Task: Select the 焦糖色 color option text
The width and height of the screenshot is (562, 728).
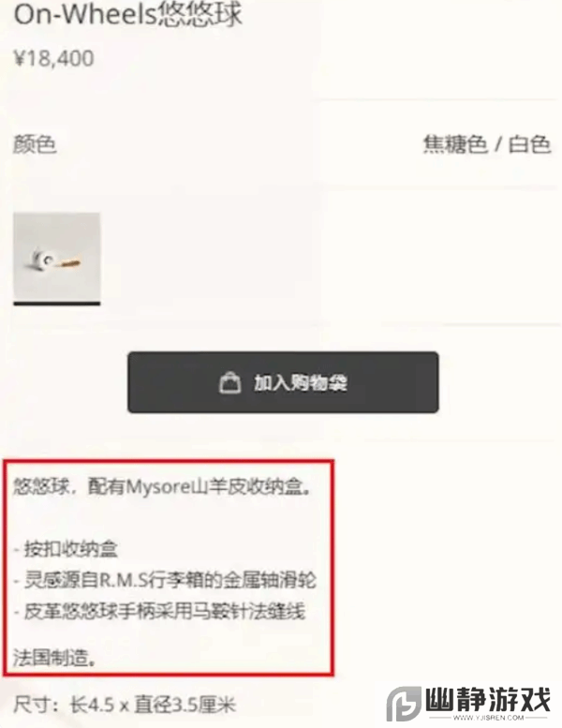Action: pyautogui.click(x=455, y=144)
